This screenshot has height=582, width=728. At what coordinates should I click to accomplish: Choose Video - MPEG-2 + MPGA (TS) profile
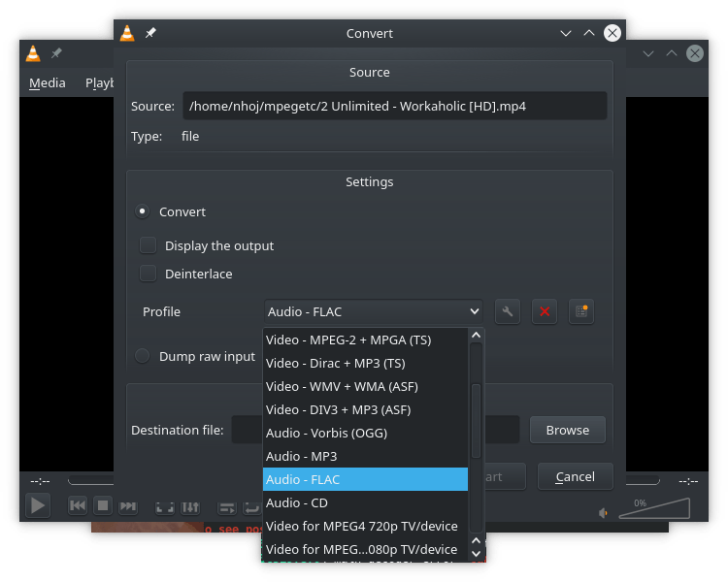(365, 339)
